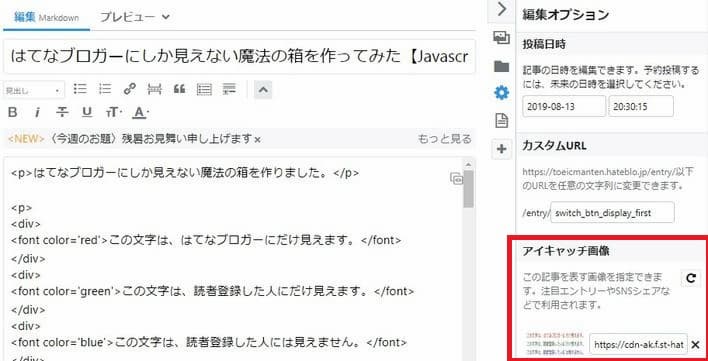The height and width of the screenshot is (361, 708).
Task: Open the プレビュー tab
Action: (128, 17)
